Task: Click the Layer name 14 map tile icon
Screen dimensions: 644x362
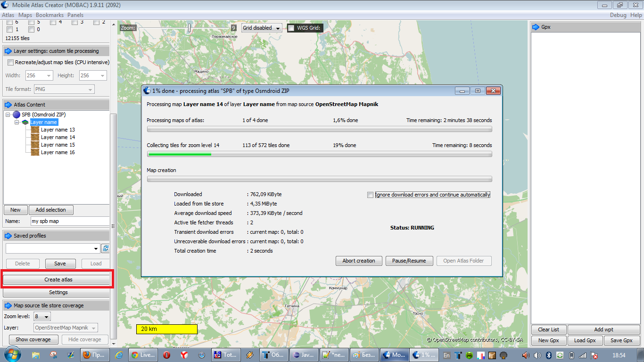Action: pyautogui.click(x=35, y=137)
